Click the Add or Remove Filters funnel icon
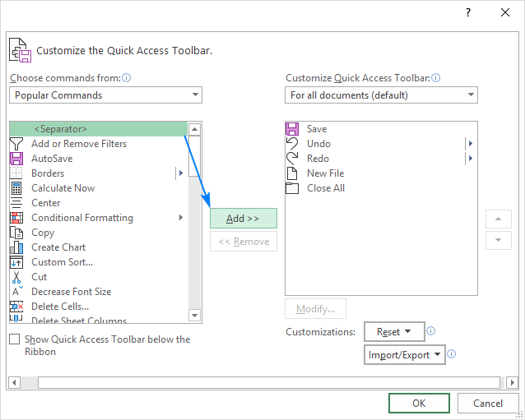525x420 pixels. tap(16, 144)
